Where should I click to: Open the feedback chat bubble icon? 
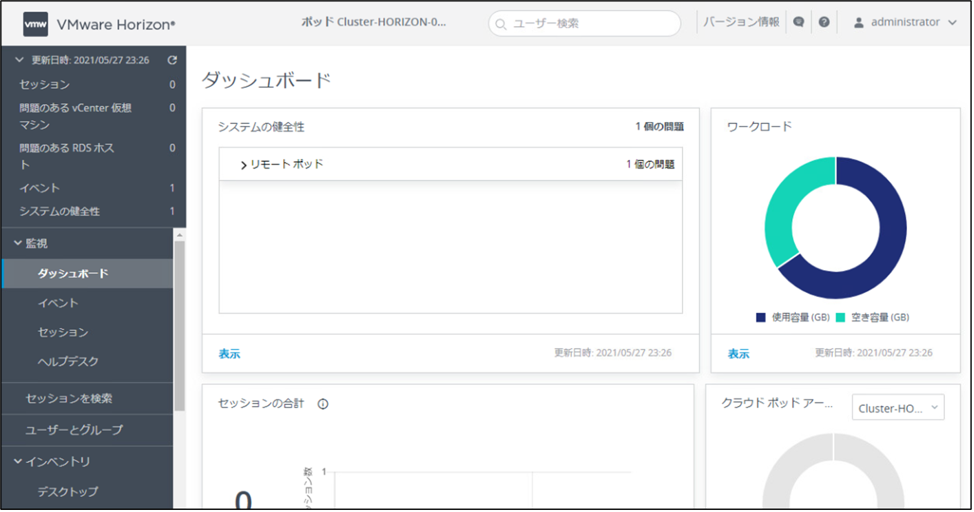point(798,22)
